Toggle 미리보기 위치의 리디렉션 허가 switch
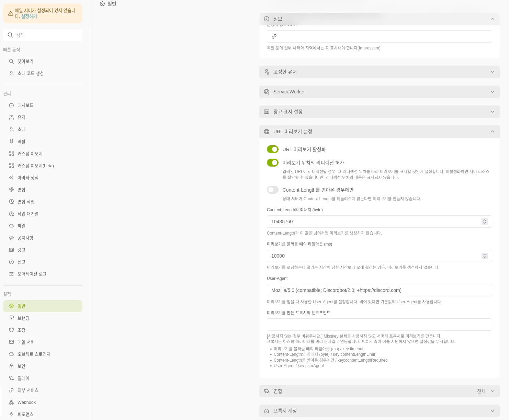The height and width of the screenshot is (420, 509). [x=273, y=163]
